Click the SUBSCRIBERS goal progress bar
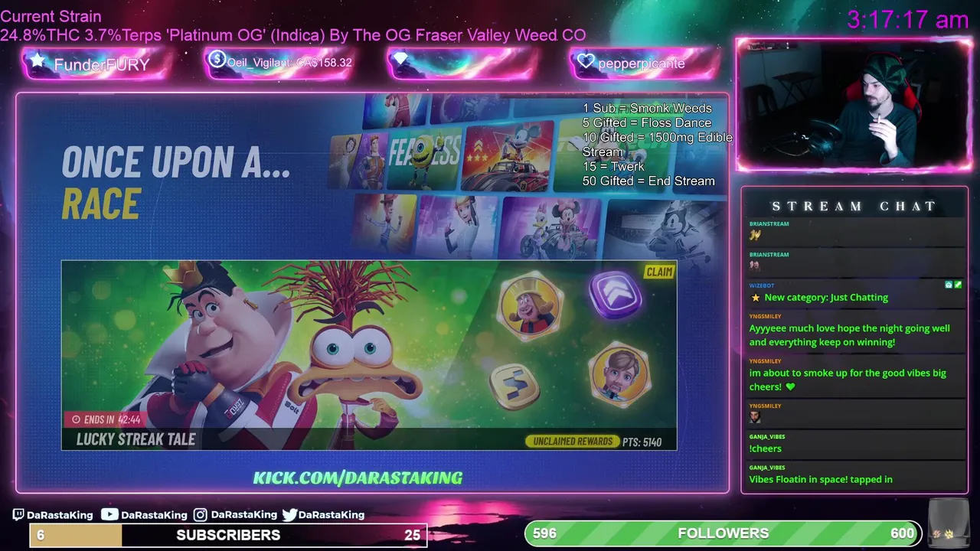980x551 pixels. click(228, 535)
